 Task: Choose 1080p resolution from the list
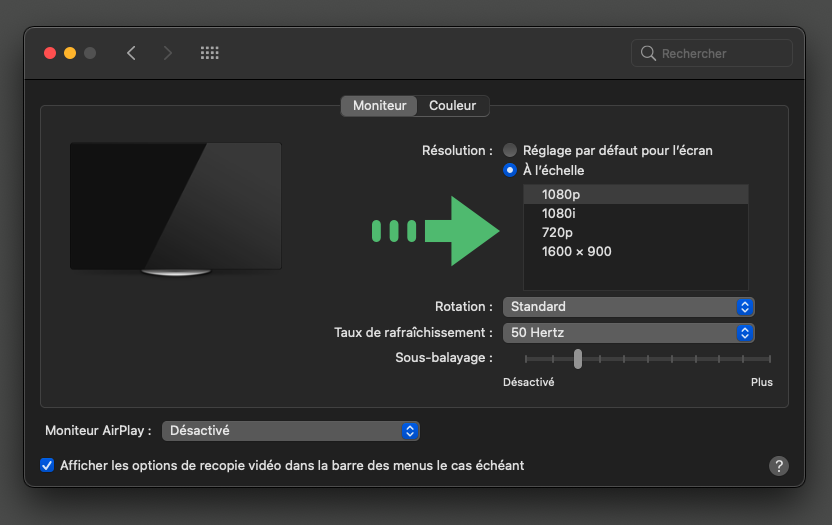(x=636, y=194)
